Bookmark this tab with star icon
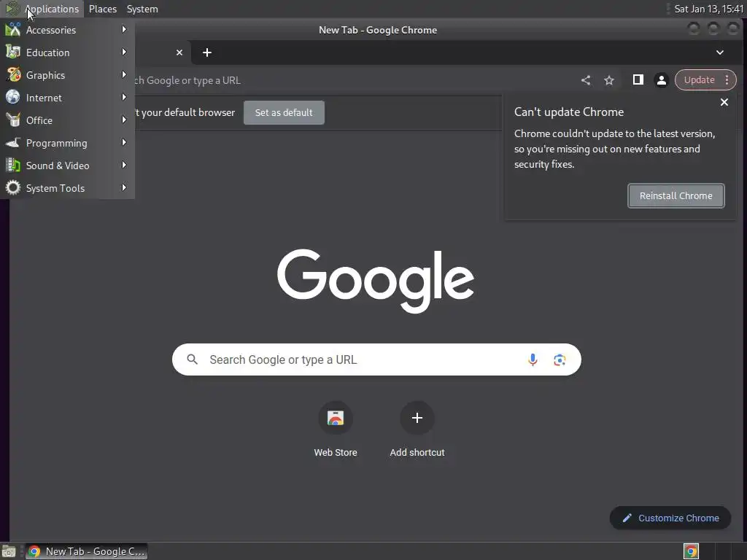The height and width of the screenshot is (560, 747). pos(609,80)
